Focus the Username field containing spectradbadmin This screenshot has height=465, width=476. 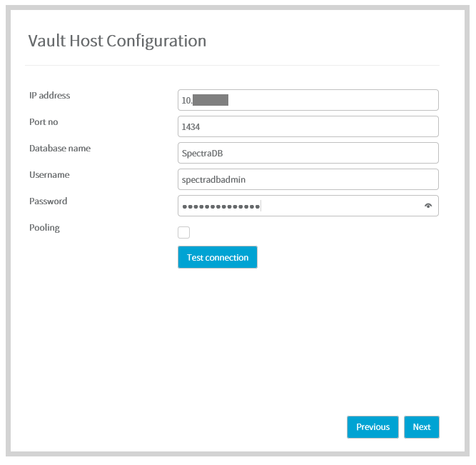click(308, 179)
